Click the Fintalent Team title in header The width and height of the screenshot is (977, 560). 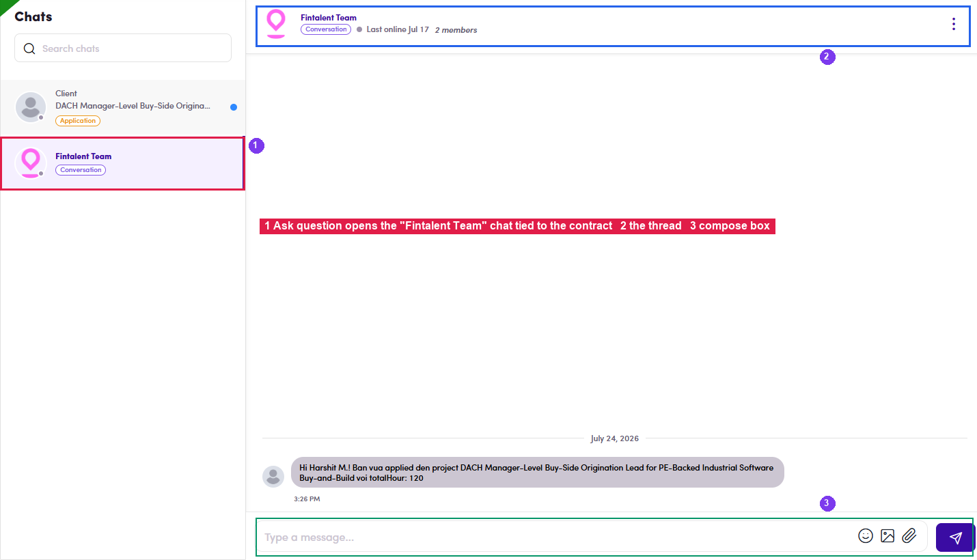click(329, 18)
